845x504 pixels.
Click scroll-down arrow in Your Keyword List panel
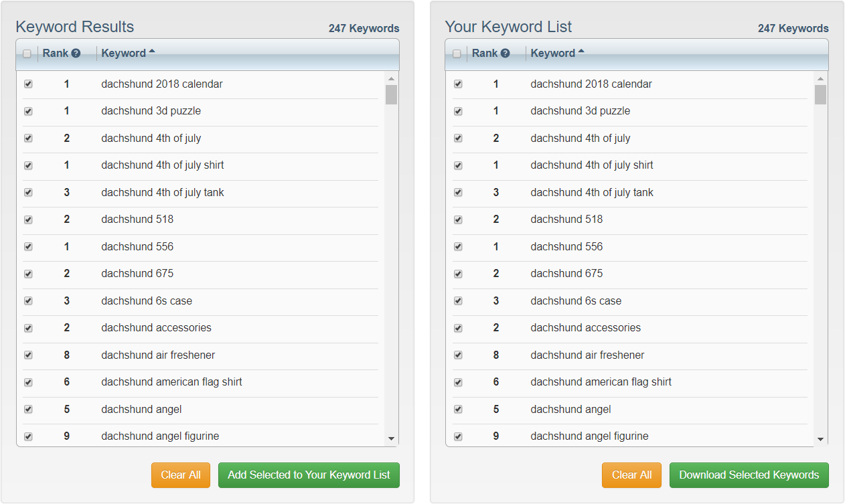click(821, 439)
